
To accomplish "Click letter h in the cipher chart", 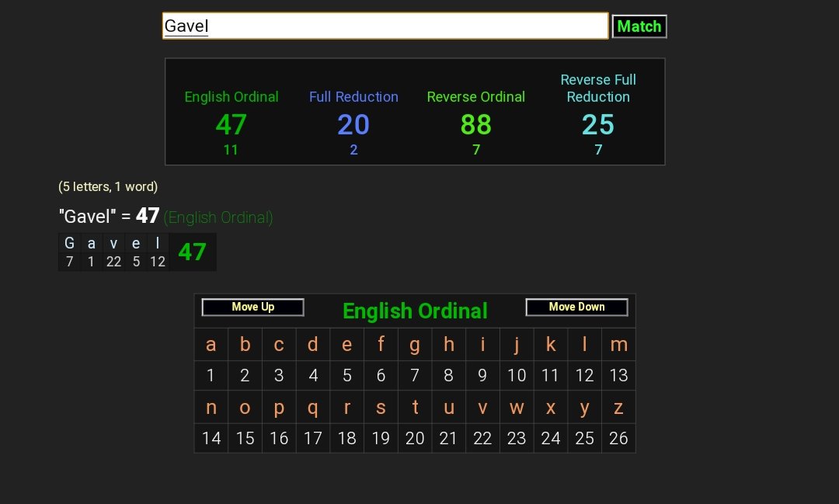I will click(448, 345).
